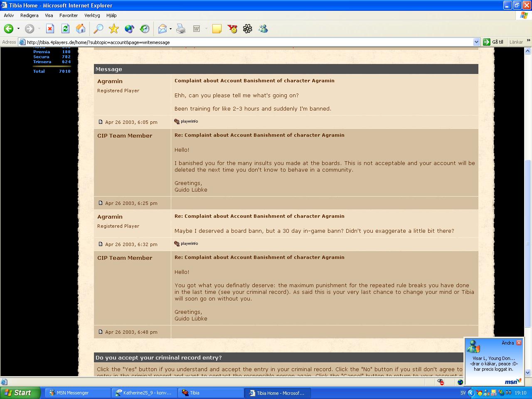Screen dimensions: 532x399
Task: Open the Favoriter menu
Action: click(x=69, y=15)
